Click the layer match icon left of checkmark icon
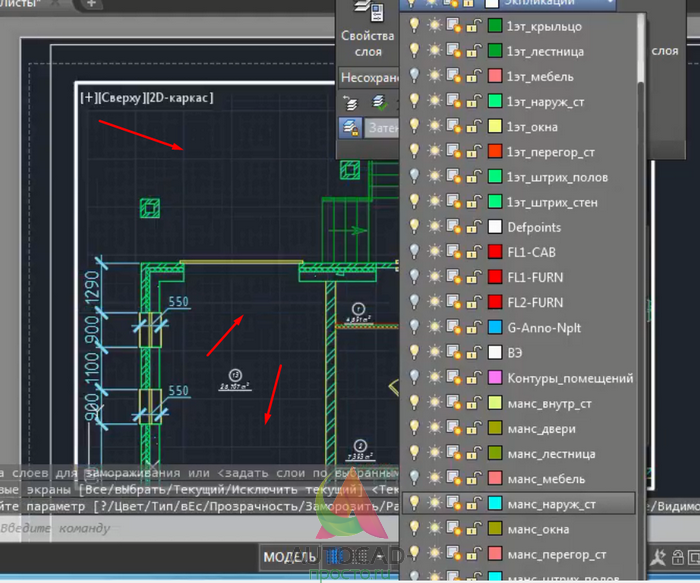This screenshot has width=700, height=583. tap(350, 103)
